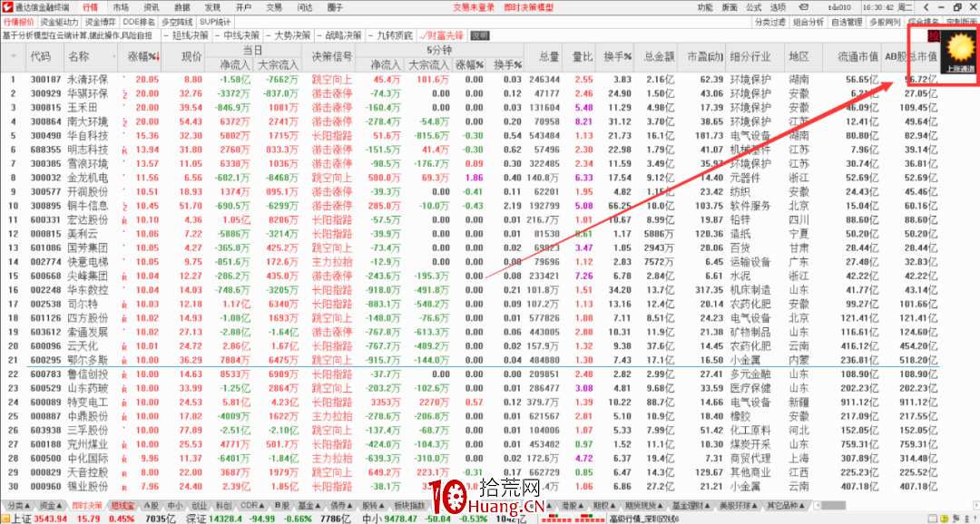Open the 交易 menu
The height and width of the screenshot is (524, 980).
tap(274, 7)
